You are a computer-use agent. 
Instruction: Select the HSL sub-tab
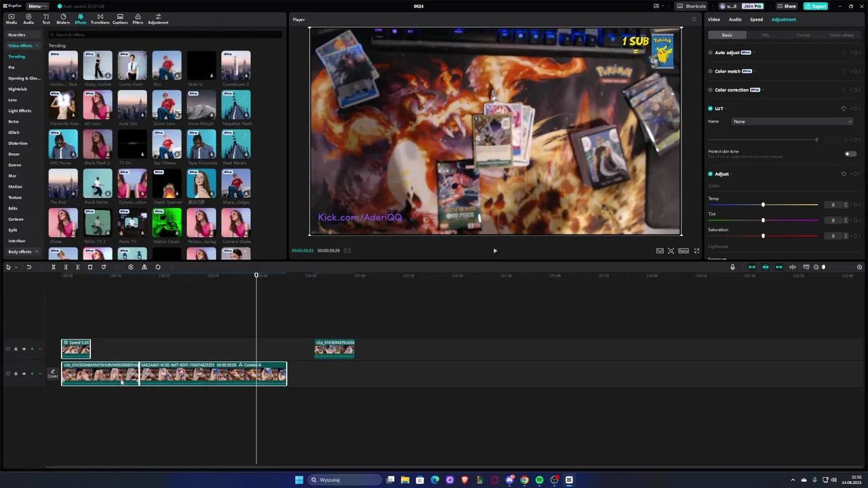click(766, 35)
